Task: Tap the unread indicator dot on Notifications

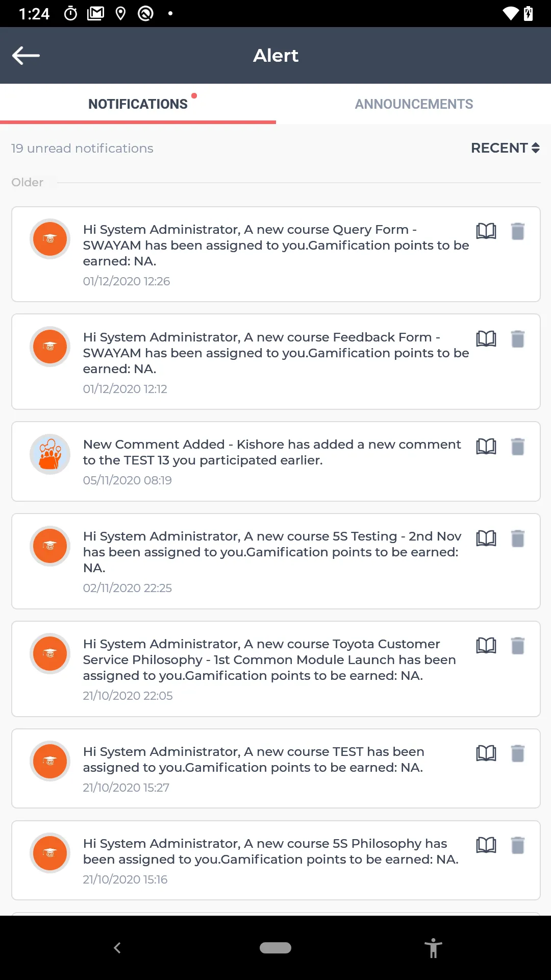Action: click(x=195, y=95)
